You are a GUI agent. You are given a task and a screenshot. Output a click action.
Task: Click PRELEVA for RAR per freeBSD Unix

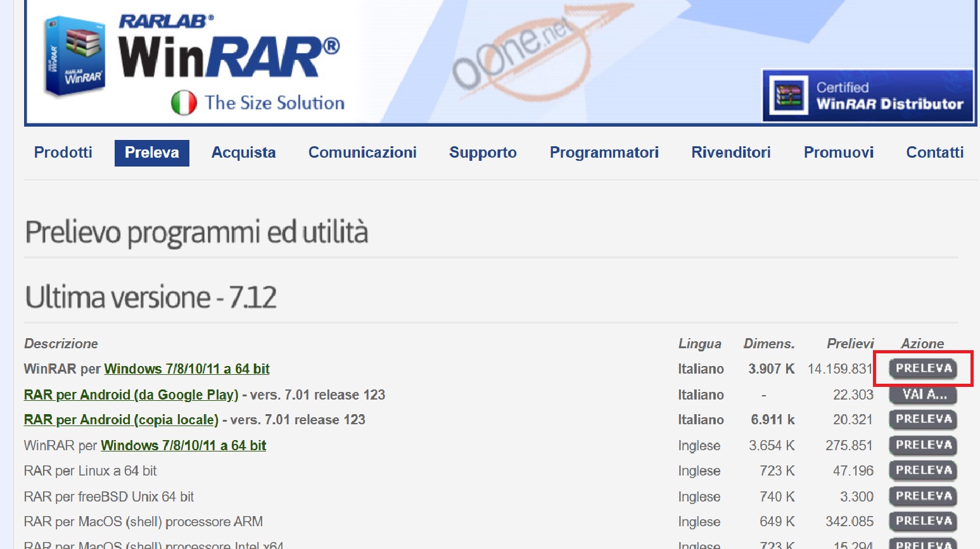[x=923, y=496]
